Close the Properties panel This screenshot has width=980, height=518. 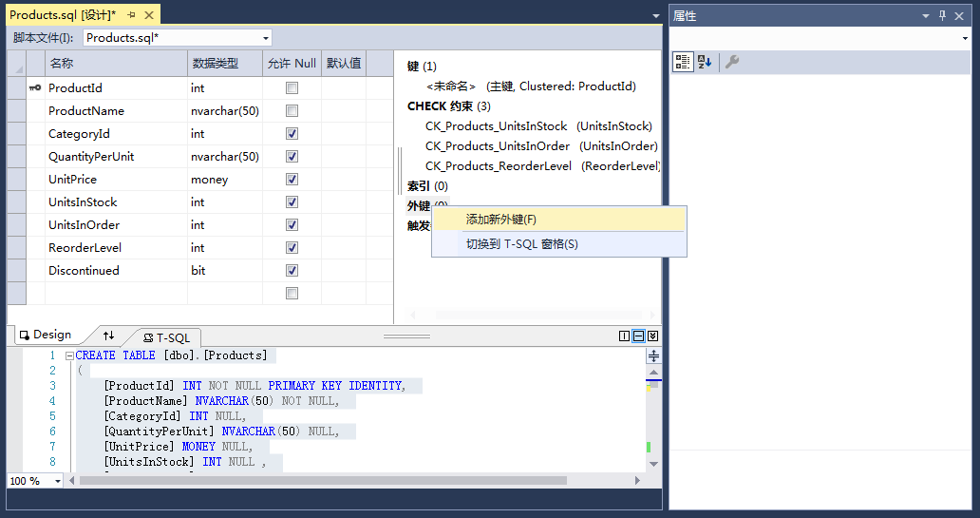click(x=959, y=15)
